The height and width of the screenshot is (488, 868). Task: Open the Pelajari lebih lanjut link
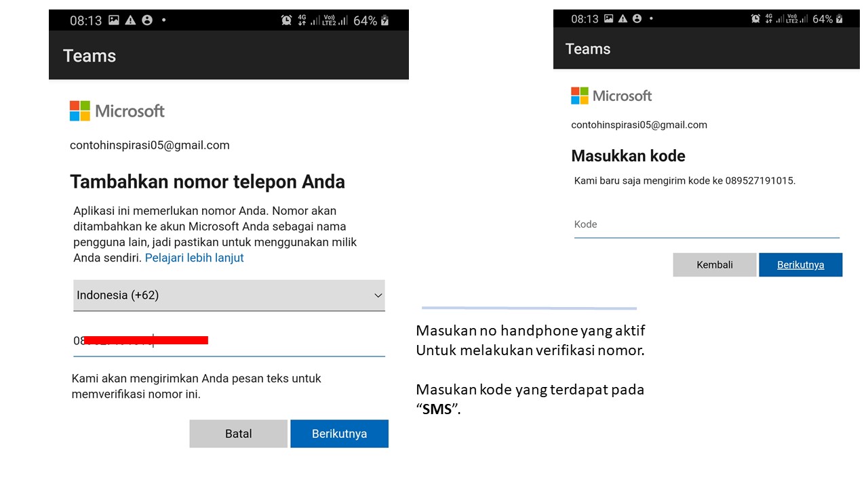(x=194, y=258)
